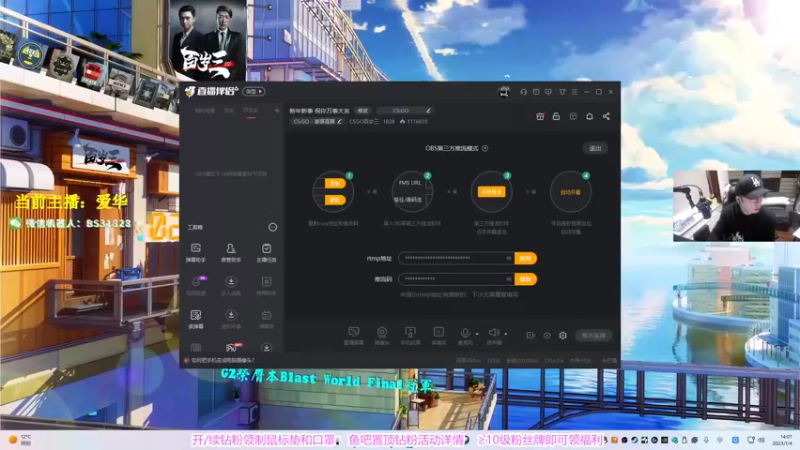Expand the microphone options arrow

[x=477, y=334]
